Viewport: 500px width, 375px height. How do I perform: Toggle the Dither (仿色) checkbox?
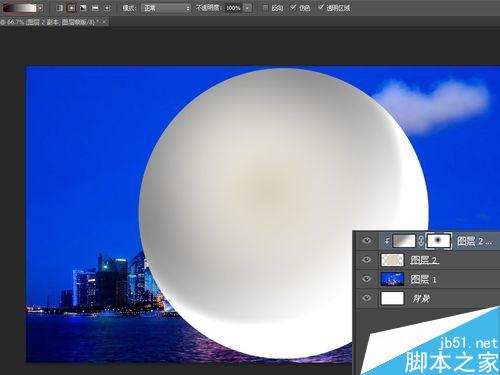[293, 7]
